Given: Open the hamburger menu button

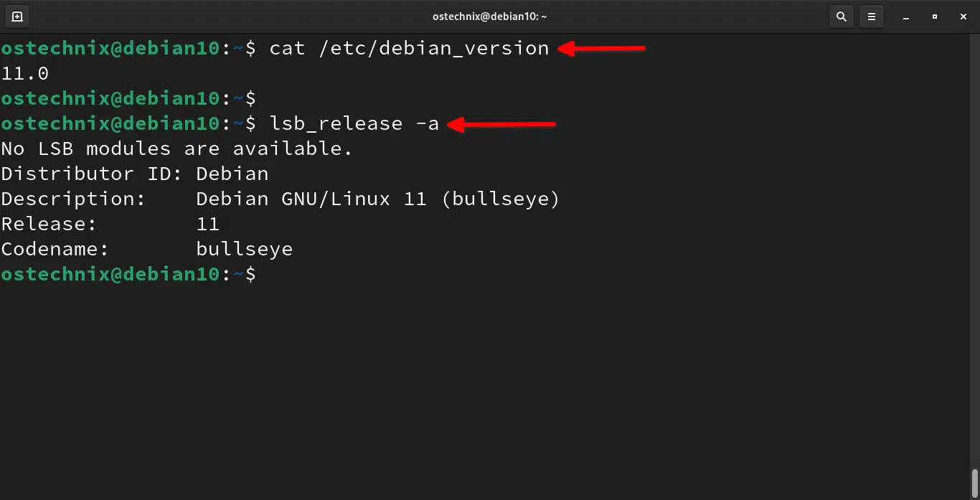Looking at the screenshot, I should pyautogui.click(x=872, y=16).
